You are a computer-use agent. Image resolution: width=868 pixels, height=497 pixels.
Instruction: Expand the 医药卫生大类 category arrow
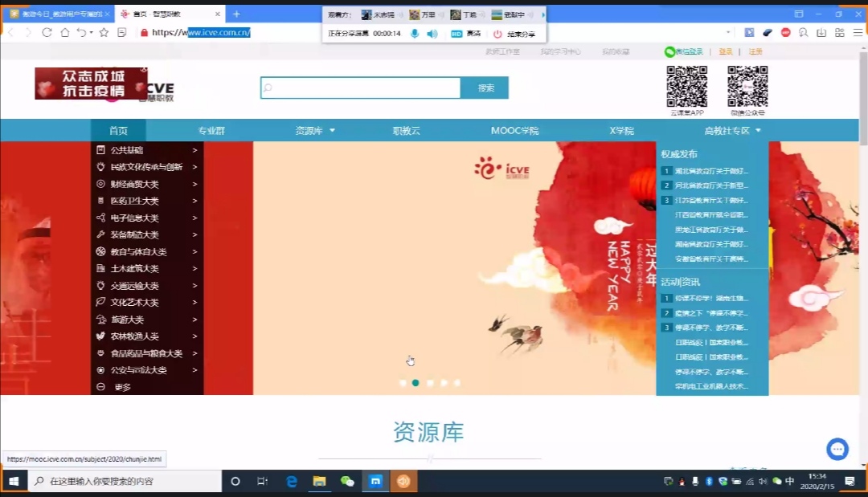click(194, 201)
